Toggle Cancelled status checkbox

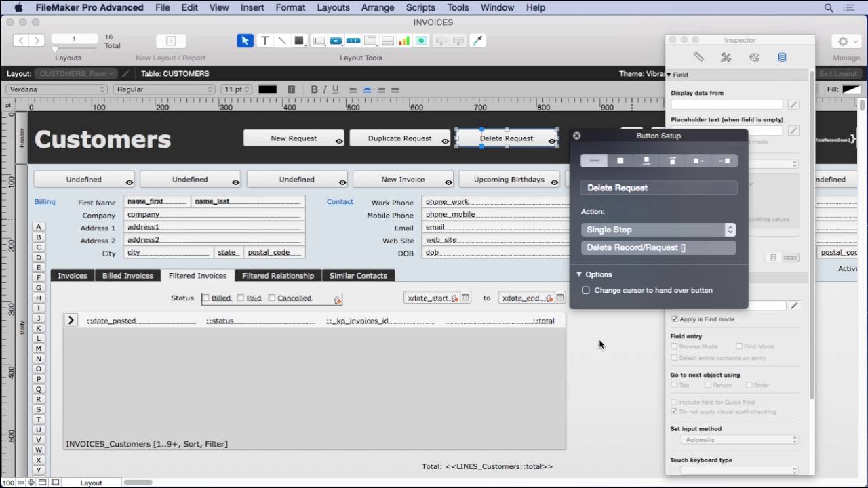coord(272,298)
